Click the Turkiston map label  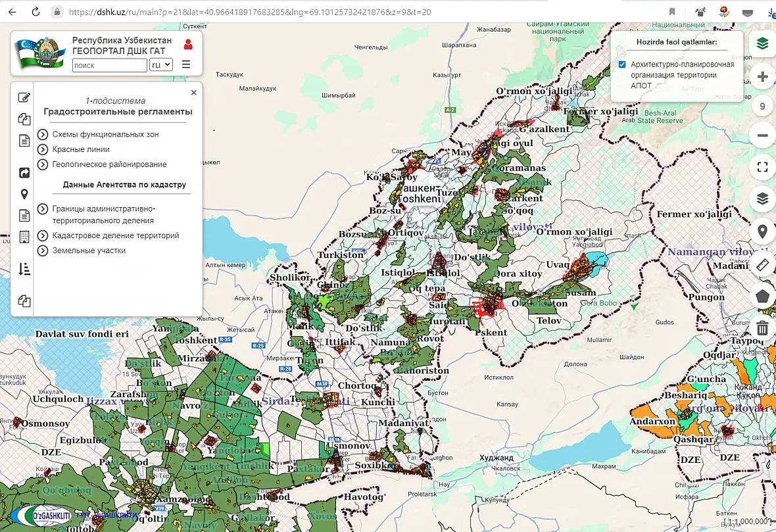click(340, 255)
